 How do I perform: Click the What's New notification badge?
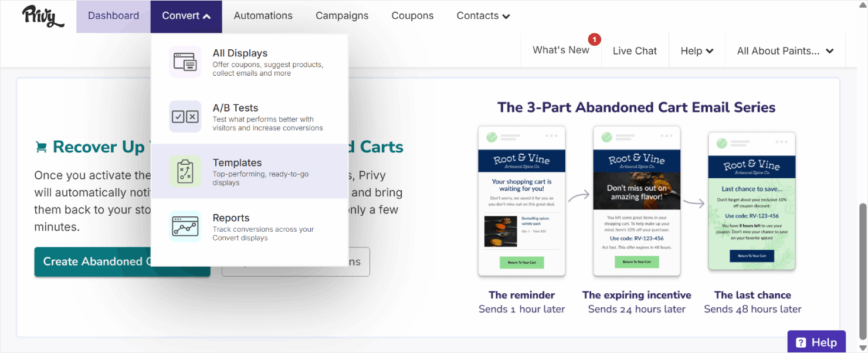coord(595,39)
